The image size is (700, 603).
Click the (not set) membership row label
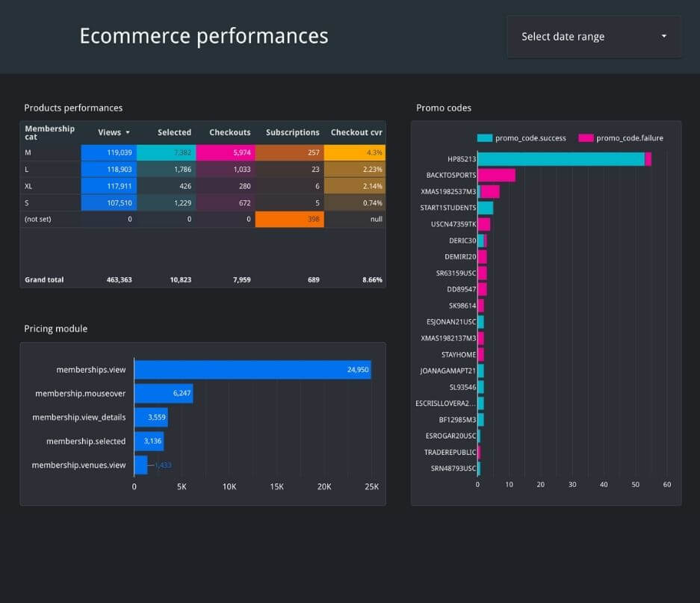point(38,220)
